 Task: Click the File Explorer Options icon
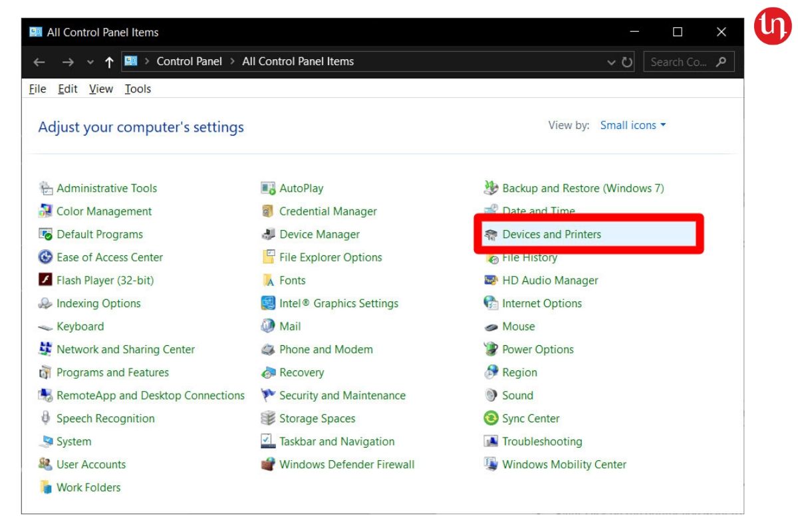[268, 257]
